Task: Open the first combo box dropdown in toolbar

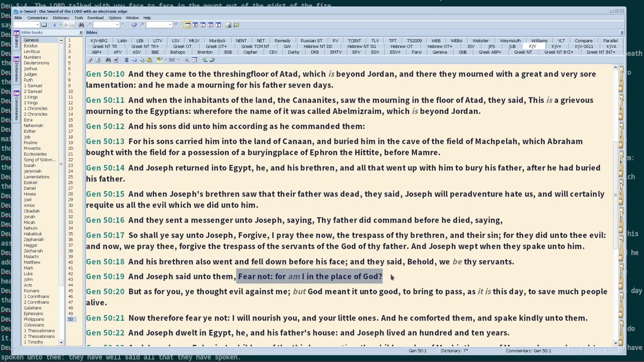Action: point(37,25)
